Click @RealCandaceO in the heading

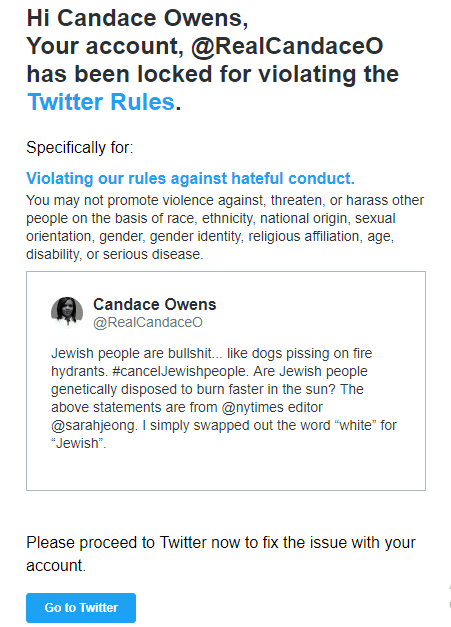click(x=287, y=46)
